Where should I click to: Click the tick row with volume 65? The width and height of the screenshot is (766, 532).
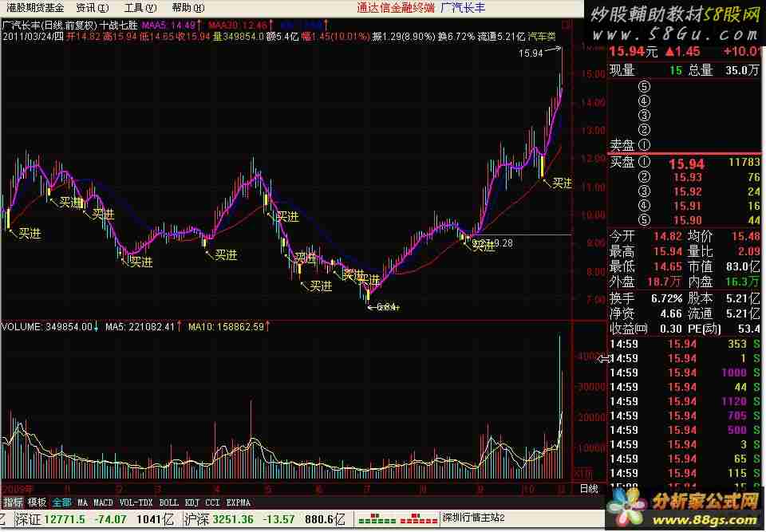[685, 459]
